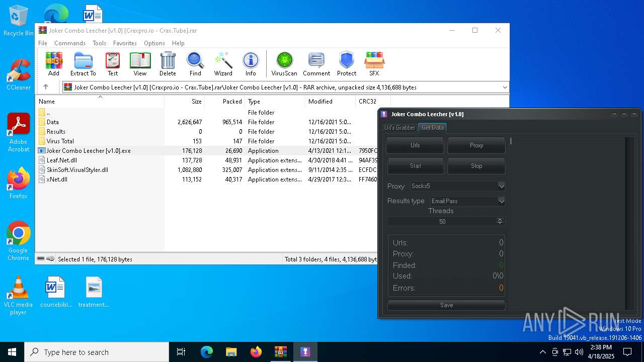Switch to the Url's Grabber tab
Viewport: 644px width, 362px height.
(x=400, y=128)
